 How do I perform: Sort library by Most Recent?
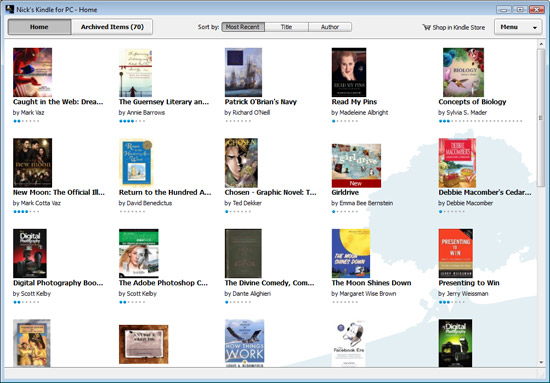coord(243,27)
